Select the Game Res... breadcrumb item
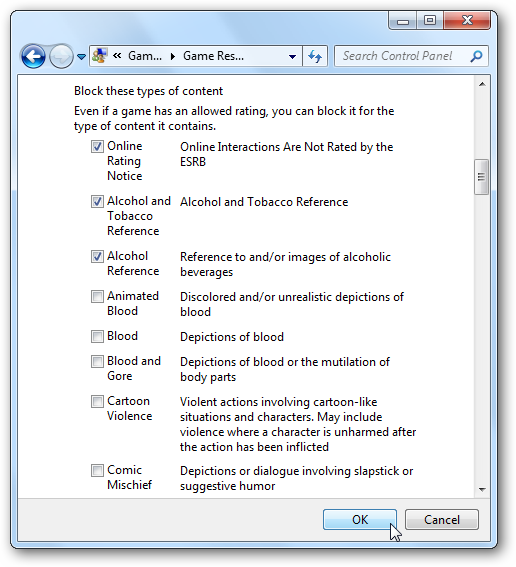Image resolution: width=516 pixels, height=567 pixels. (213, 56)
